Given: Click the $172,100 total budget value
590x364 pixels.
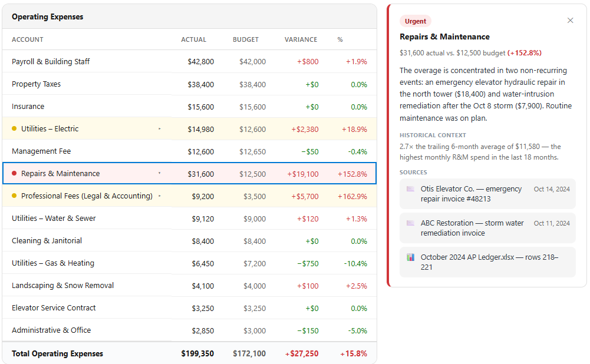Looking at the screenshot, I should (x=249, y=353).
